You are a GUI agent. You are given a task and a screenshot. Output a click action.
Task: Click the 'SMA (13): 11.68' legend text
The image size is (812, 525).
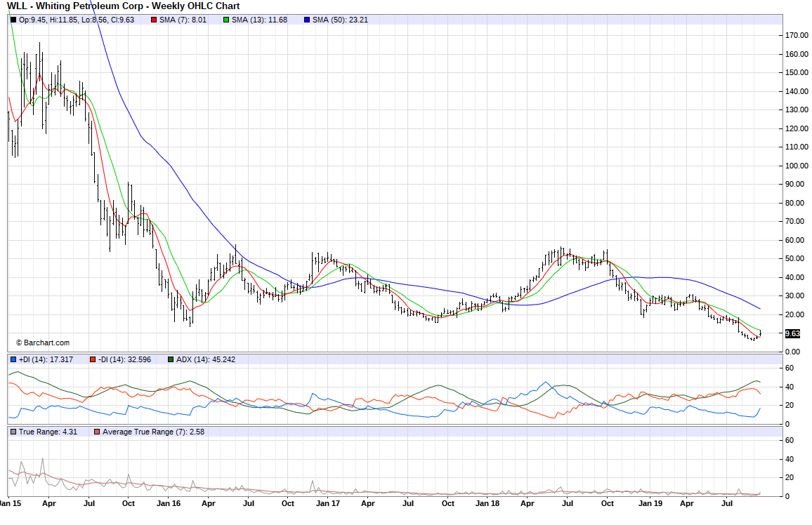(x=259, y=20)
